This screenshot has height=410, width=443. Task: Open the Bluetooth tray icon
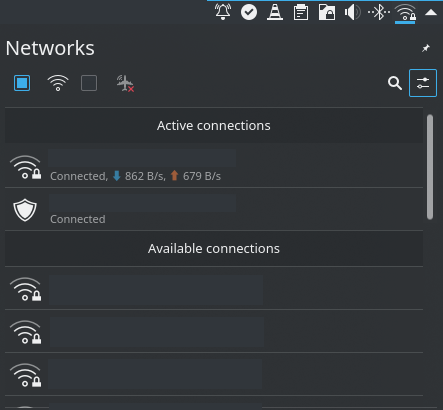(379, 12)
